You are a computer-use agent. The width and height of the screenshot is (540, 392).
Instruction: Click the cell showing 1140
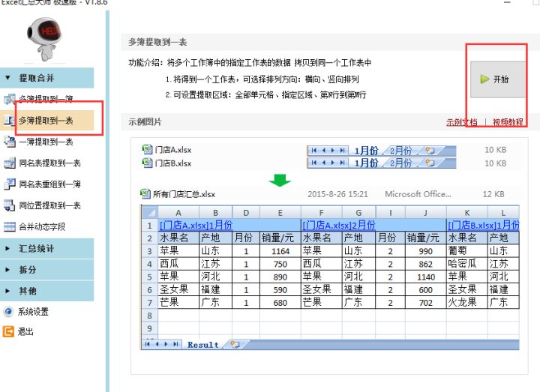click(426, 277)
